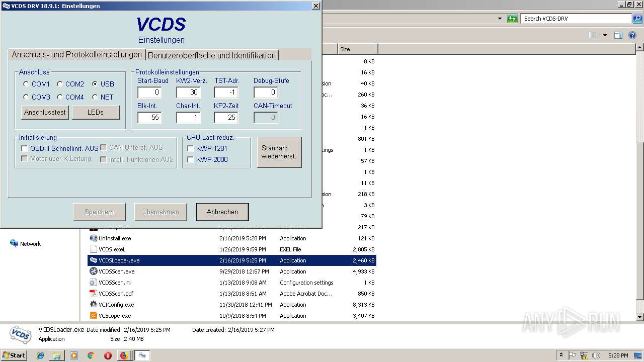This screenshot has width=644, height=362.
Task: Select VCDSScan.exe file icon
Action: pyautogui.click(x=94, y=271)
